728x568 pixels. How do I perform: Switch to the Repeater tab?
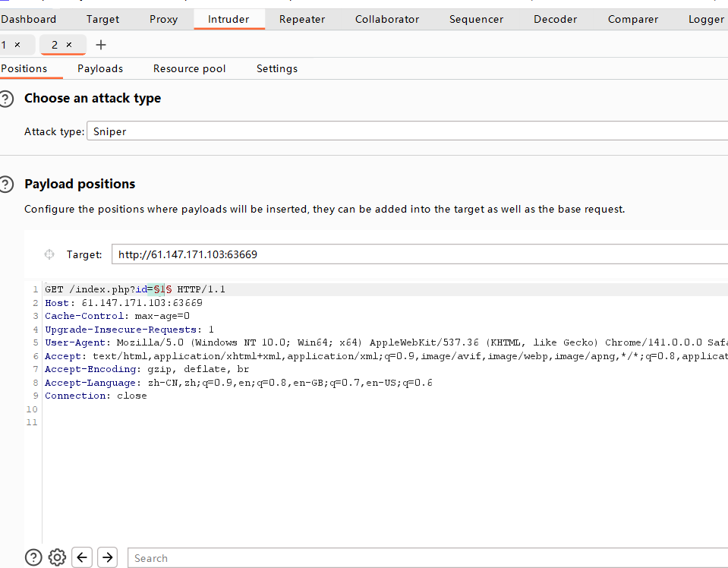pos(301,19)
